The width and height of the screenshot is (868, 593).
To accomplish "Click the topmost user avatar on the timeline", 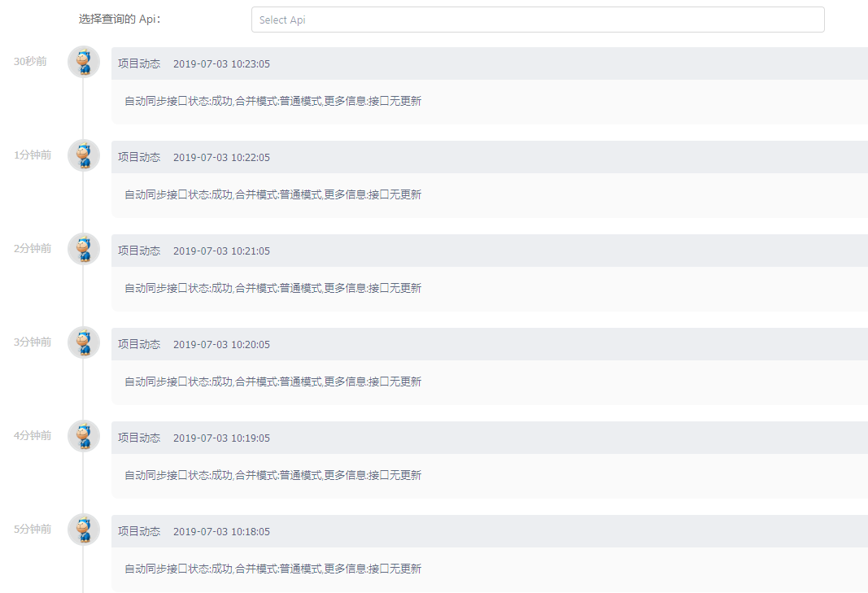I will (x=84, y=61).
